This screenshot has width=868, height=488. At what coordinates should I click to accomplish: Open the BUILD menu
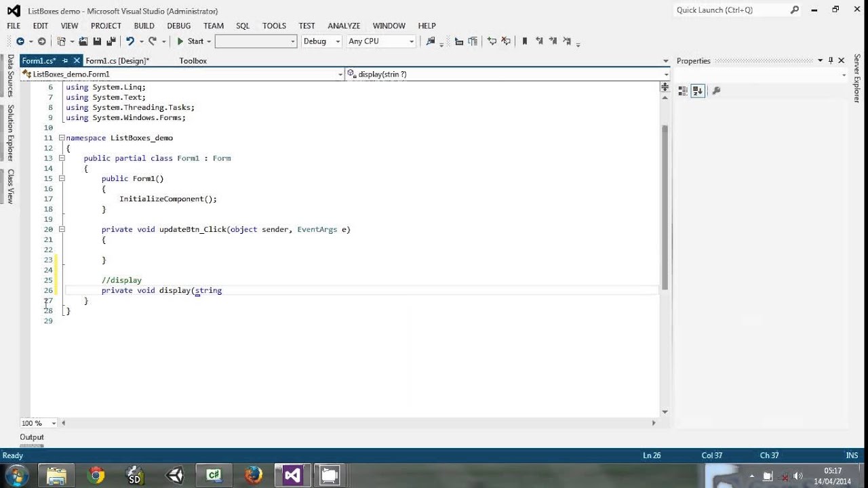[144, 26]
